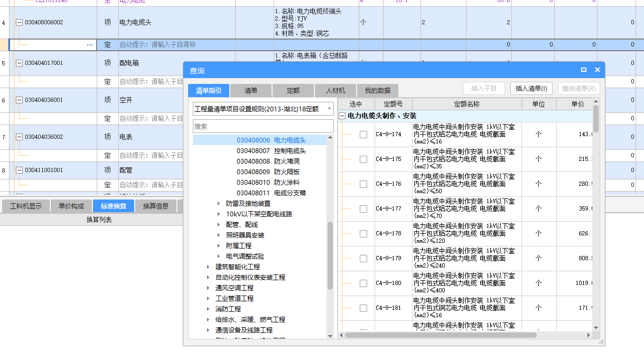644x352 pixels.
Task: Collapse row 030404017001 配电箱
Action: pos(20,63)
